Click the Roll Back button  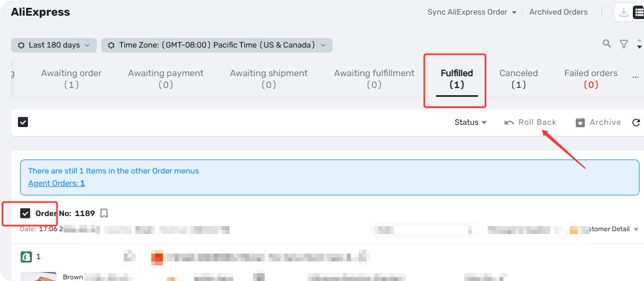[x=530, y=122]
